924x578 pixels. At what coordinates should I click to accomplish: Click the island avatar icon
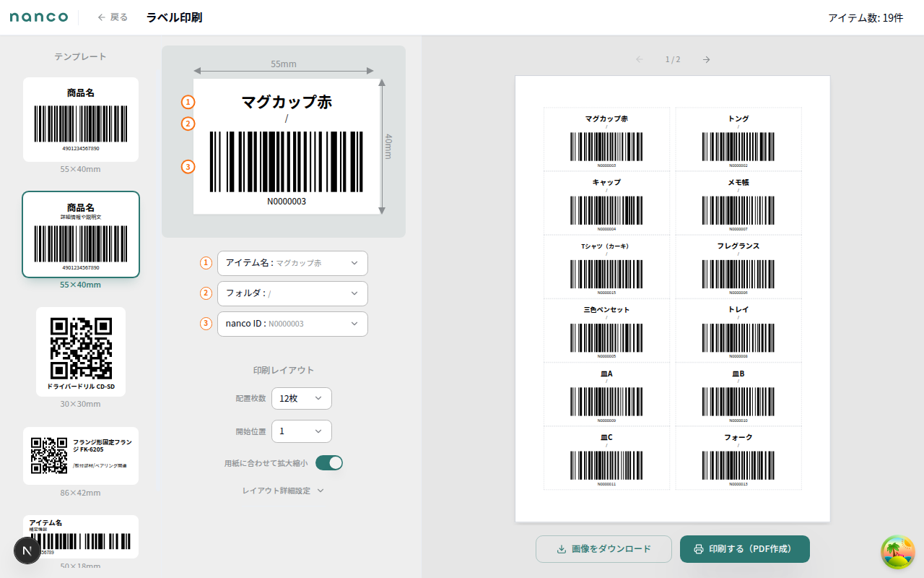coord(897,552)
